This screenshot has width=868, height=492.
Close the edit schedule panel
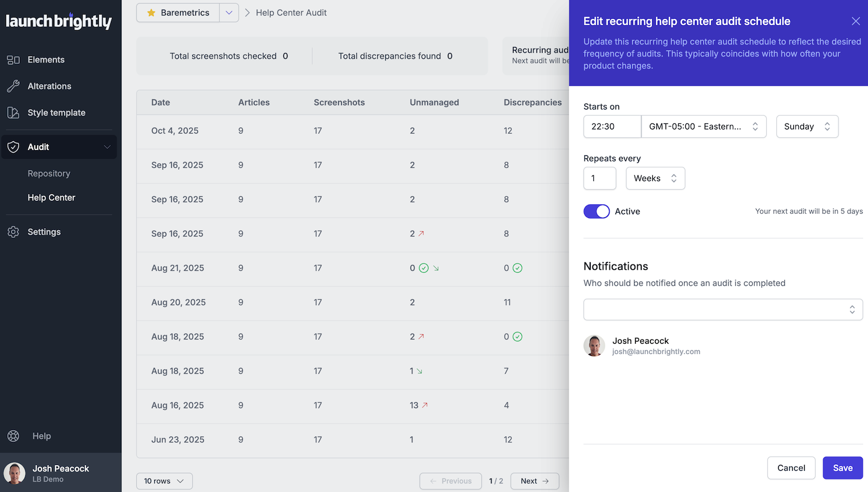click(855, 21)
